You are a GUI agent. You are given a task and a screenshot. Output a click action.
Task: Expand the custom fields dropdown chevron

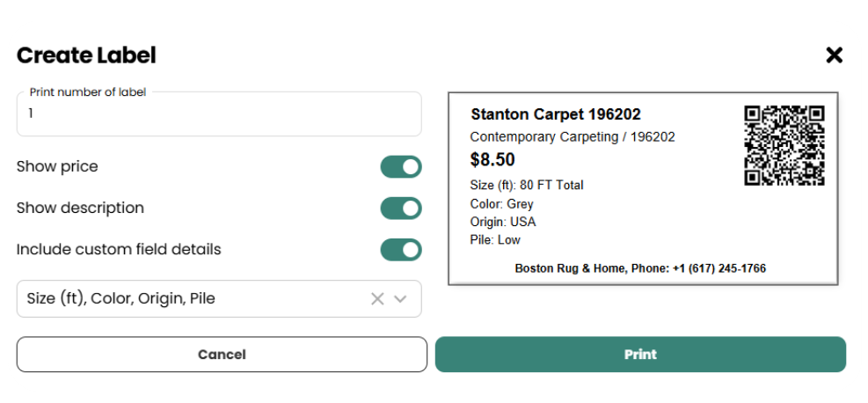(x=400, y=299)
